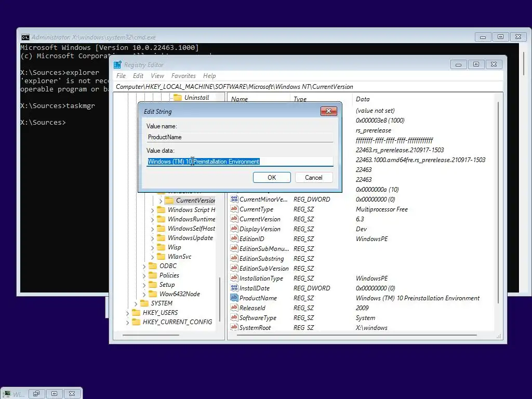Click the DWORD icon beside InstallDate
Screen dimensions: 532x399
click(x=234, y=288)
